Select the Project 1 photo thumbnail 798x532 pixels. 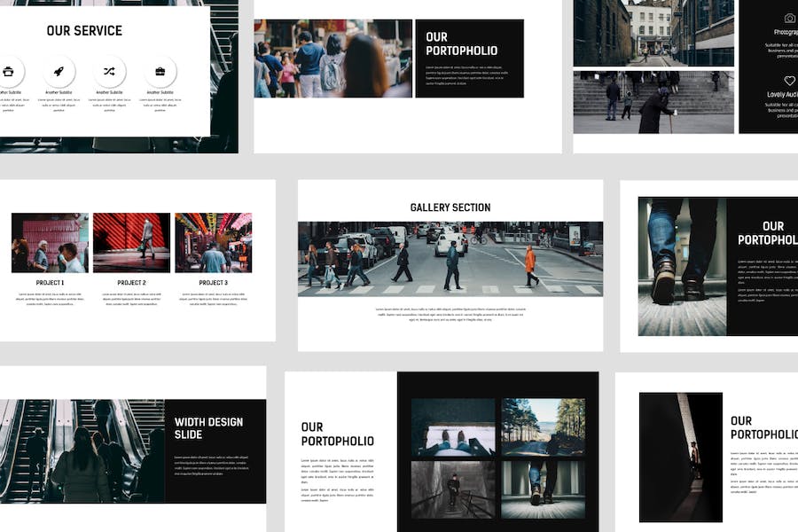point(50,243)
